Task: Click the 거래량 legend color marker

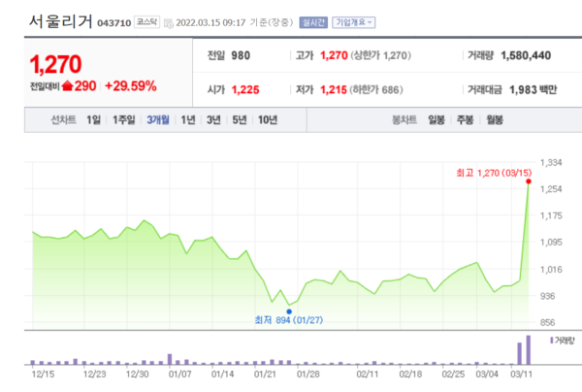Action: [552, 340]
